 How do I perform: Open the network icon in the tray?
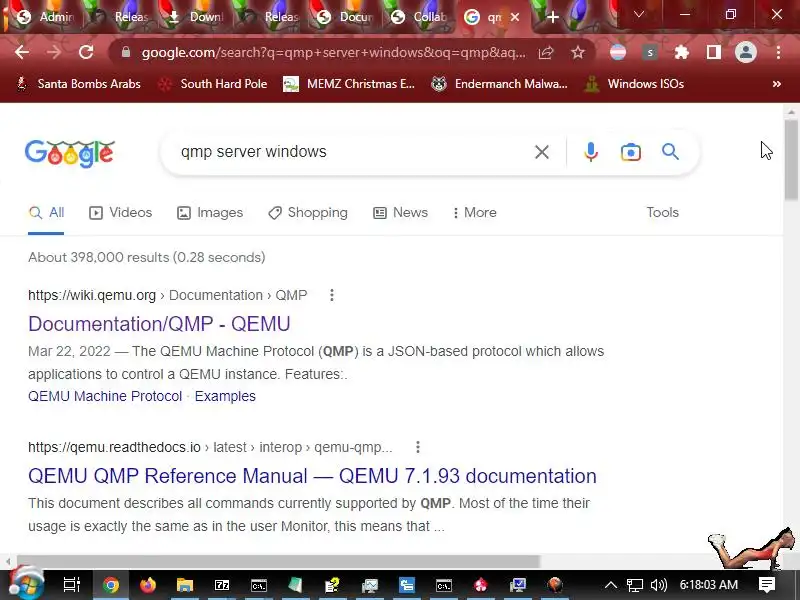(635, 585)
